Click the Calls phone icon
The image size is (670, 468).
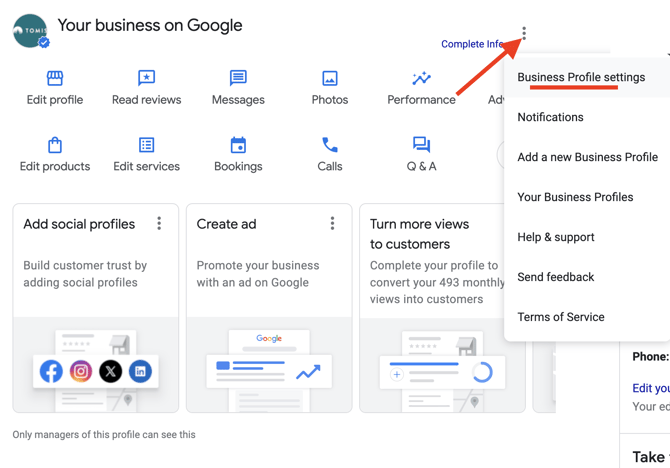(329, 145)
